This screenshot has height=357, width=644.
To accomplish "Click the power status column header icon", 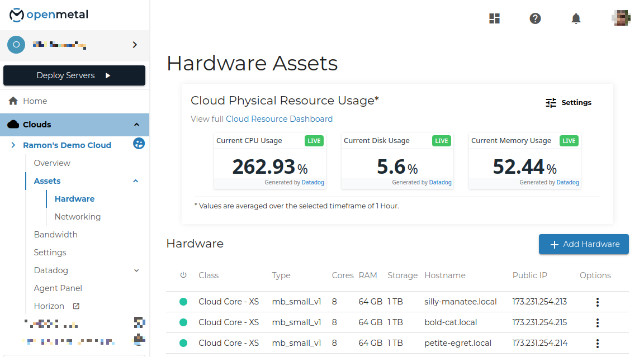I will (183, 275).
